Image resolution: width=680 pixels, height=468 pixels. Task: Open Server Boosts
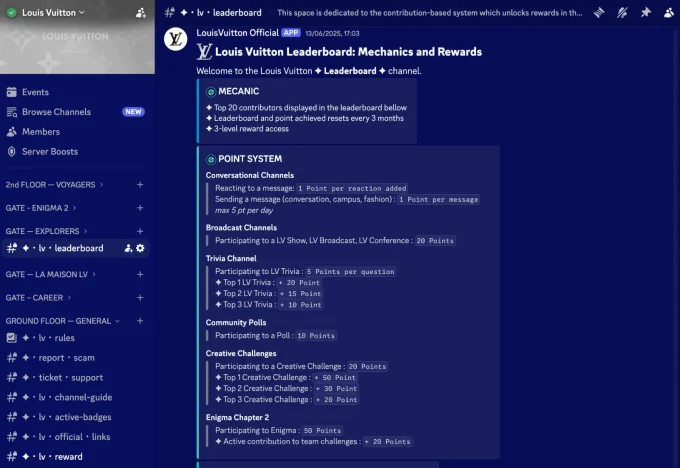click(x=50, y=151)
